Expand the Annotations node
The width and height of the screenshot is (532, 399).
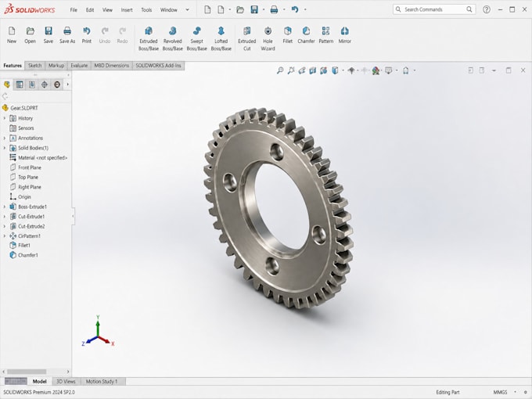(5, 138)
